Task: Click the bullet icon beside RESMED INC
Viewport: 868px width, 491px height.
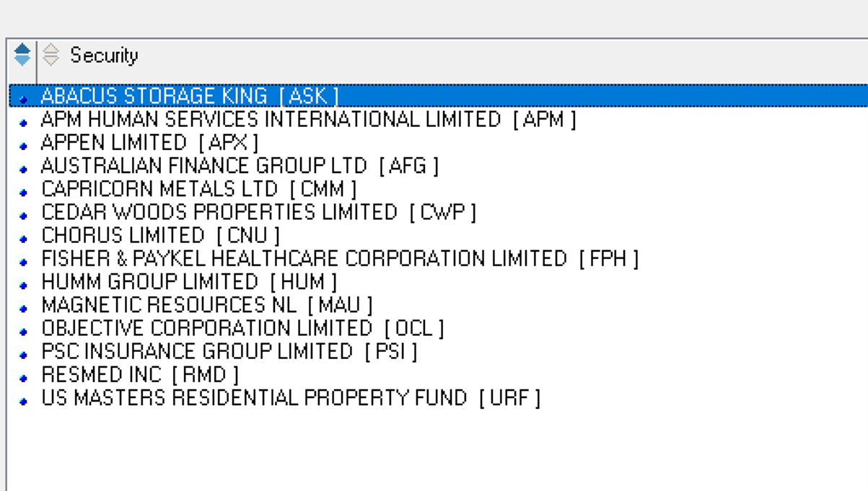Action: tap(24, 378)
